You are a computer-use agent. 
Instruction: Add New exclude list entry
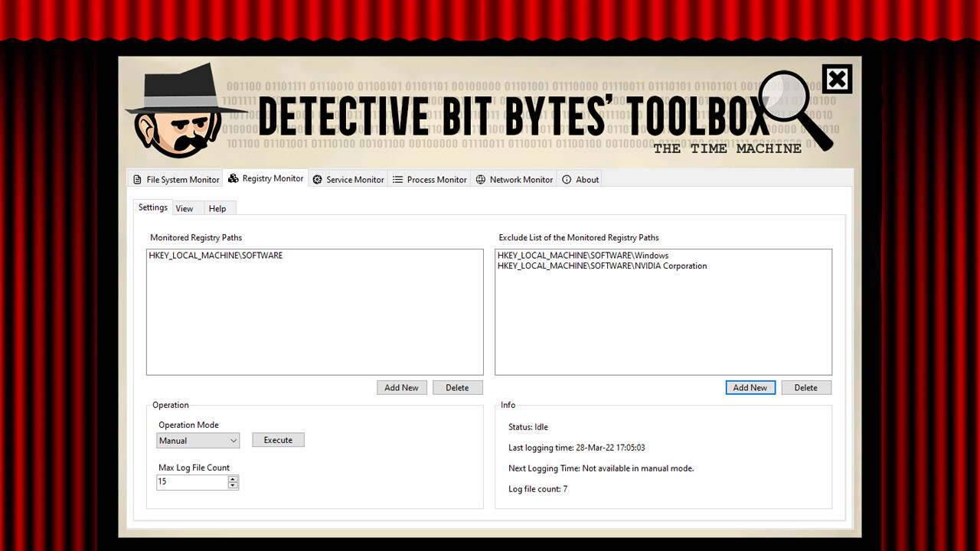pyautogui.click(x=750, y=387)
